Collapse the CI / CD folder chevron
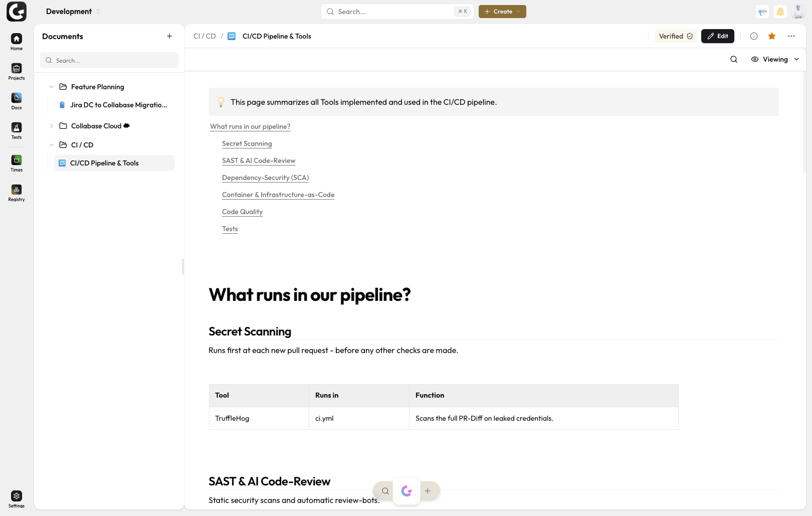This screenshot has height=516, width=812. [x=52, y=145]
